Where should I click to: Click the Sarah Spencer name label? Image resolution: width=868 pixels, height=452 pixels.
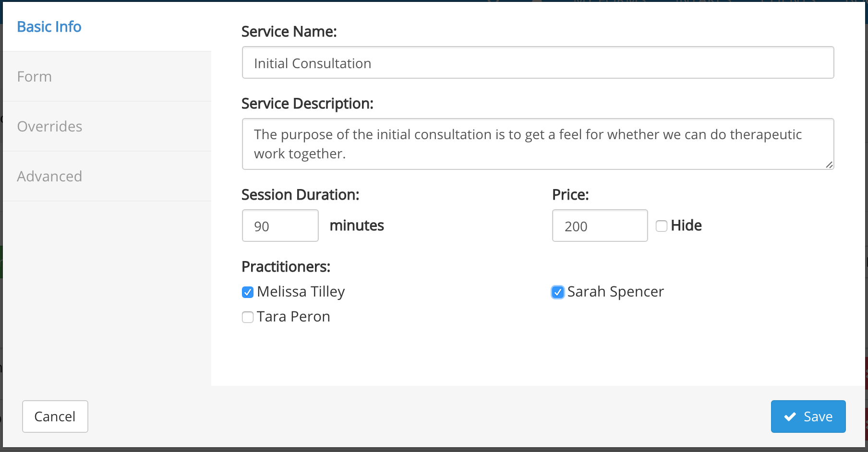point(615,292)
